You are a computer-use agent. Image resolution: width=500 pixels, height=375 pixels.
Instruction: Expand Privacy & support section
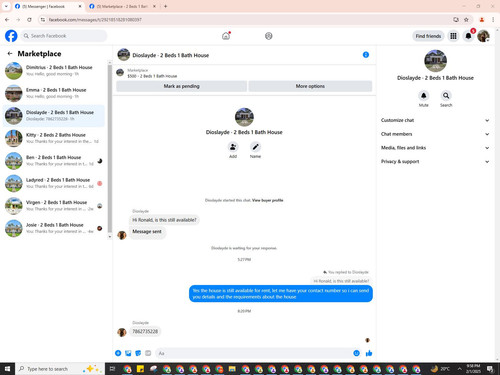tap(435, 161)
